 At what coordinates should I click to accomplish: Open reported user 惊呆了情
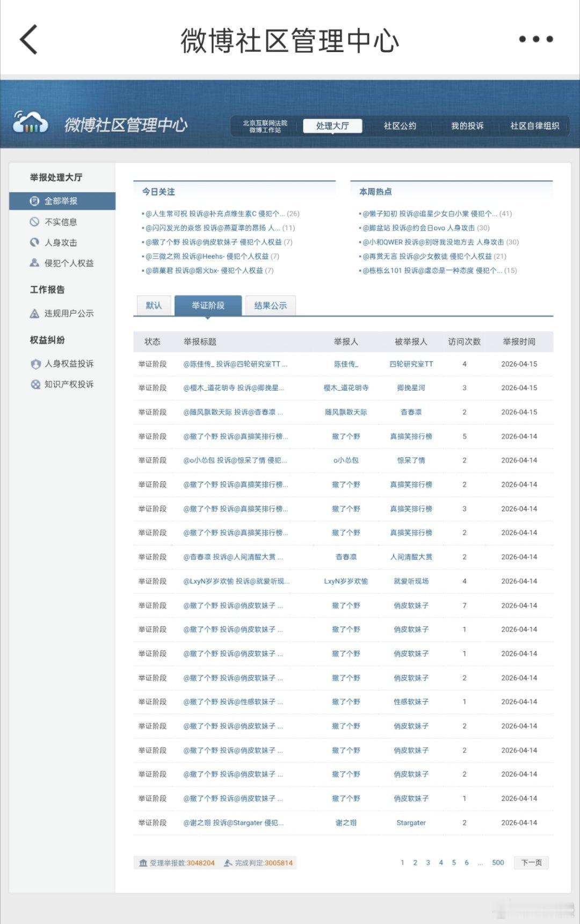[411, 460]
